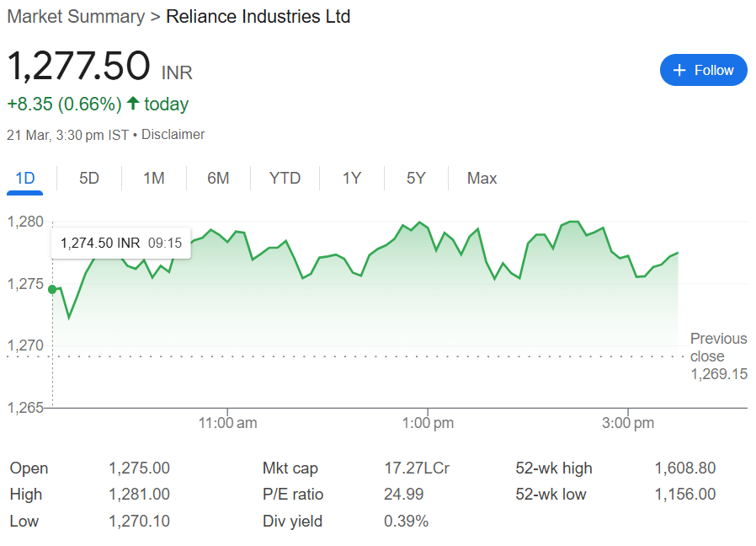
Task: Click the Open value 1,275.00
Action: tap(140, 468)
